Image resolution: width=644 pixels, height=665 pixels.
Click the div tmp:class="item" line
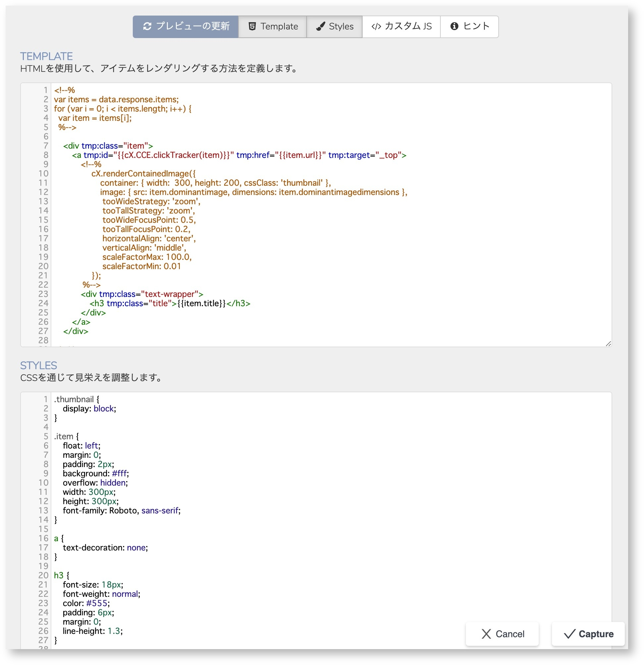coord(108,146)
